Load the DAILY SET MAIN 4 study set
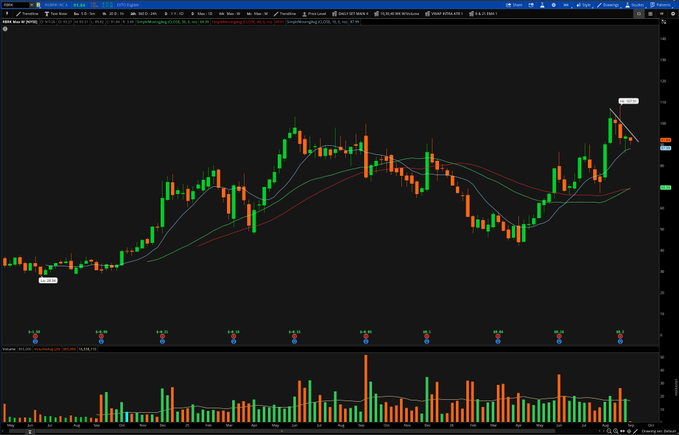Image resolution: width=679 pixels, height=435 pixels. [x=350, y=14]
